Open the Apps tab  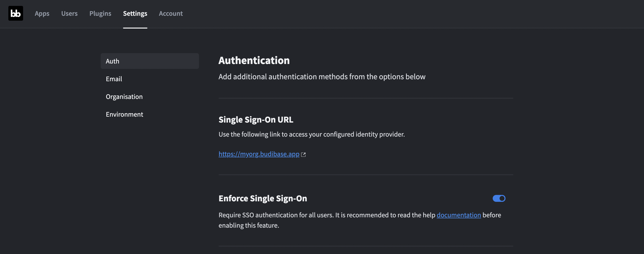[42, 14]
